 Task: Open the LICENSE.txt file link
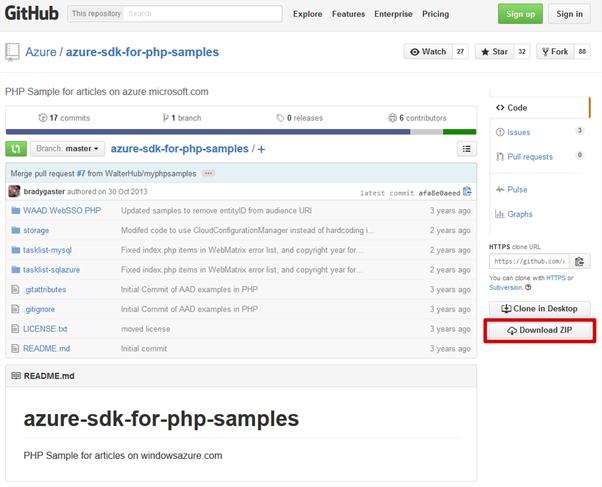tap(45, 328)
